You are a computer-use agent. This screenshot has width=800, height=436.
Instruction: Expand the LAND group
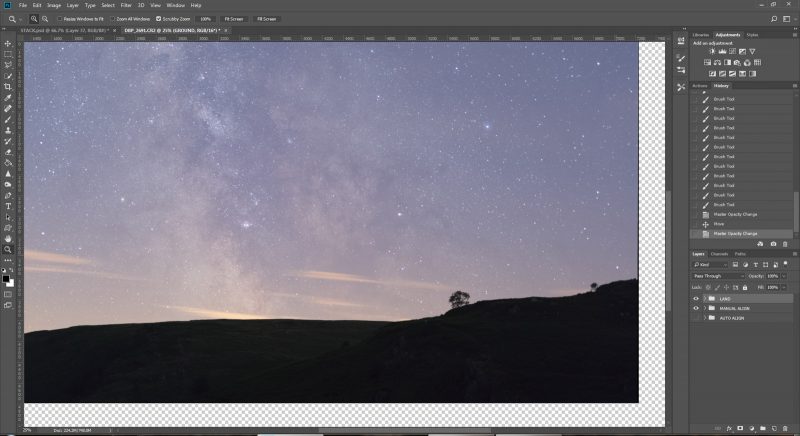[705, 299]
